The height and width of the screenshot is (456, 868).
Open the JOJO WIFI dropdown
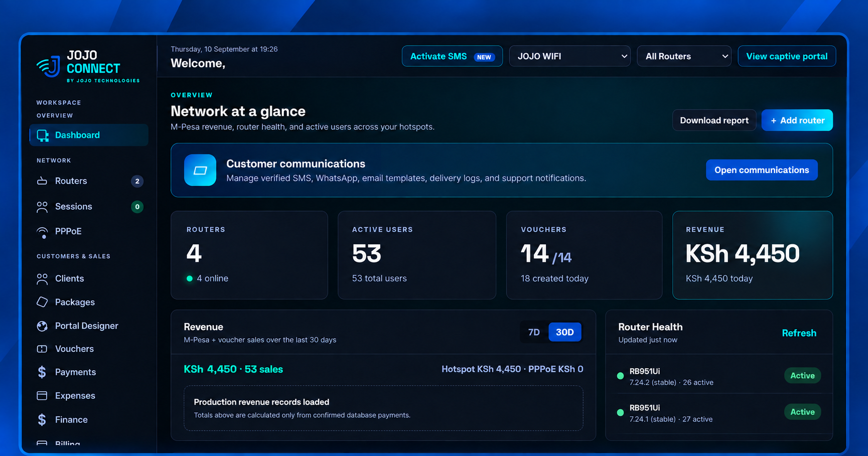point(570,56)
